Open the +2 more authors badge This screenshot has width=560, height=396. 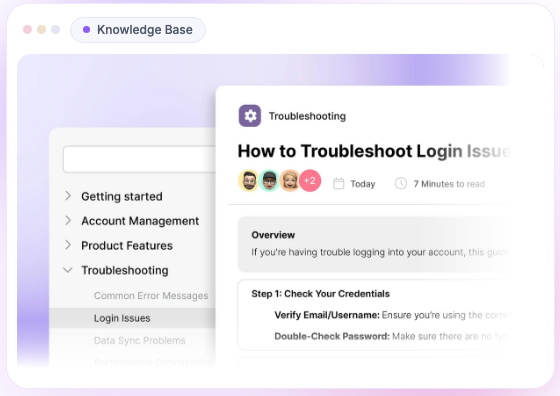[x=310, y=181]
